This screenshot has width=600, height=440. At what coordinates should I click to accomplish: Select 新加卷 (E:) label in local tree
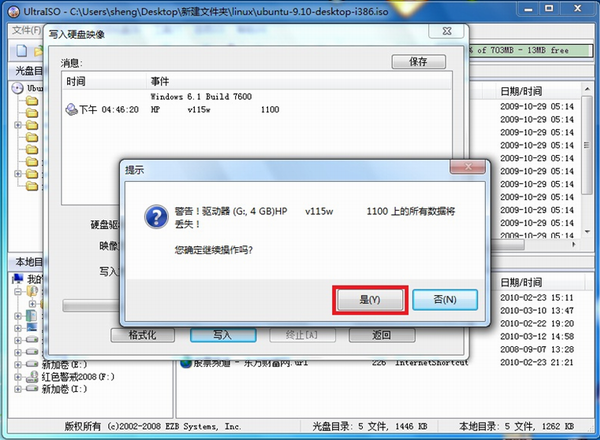click(x=64, y=364)
